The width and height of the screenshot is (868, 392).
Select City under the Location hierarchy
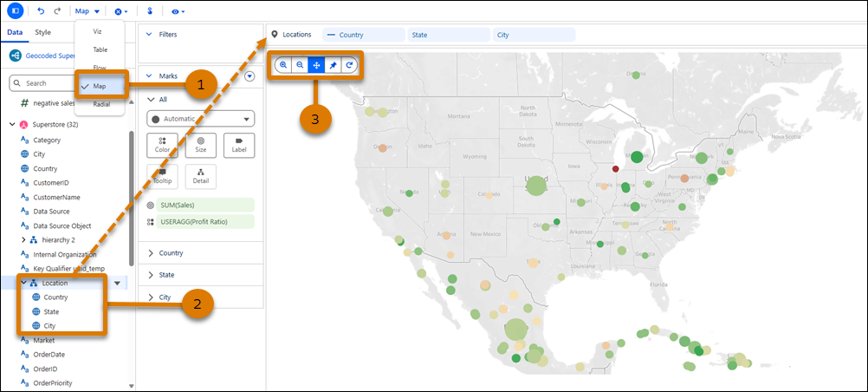(49, 326)
